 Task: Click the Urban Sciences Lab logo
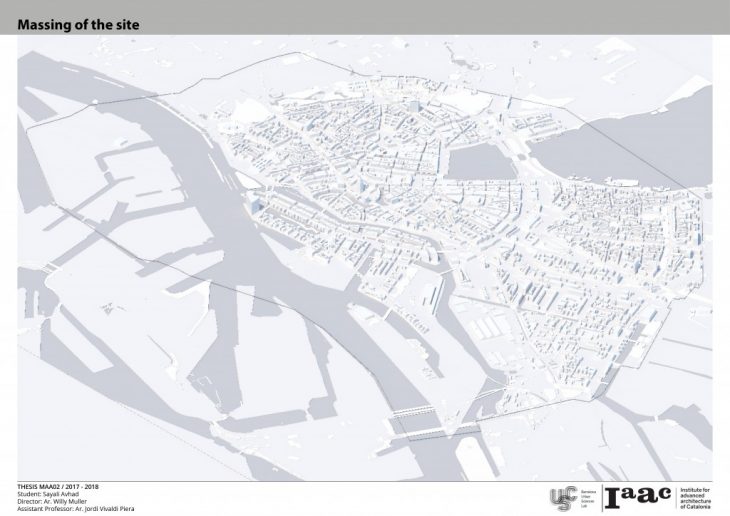coord(562,497)
